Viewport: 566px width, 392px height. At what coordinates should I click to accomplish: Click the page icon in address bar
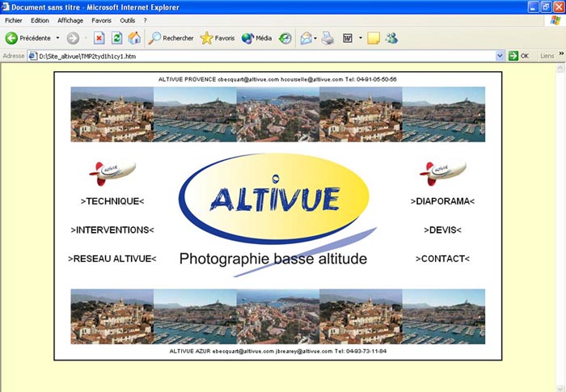[x=33, y=56]
